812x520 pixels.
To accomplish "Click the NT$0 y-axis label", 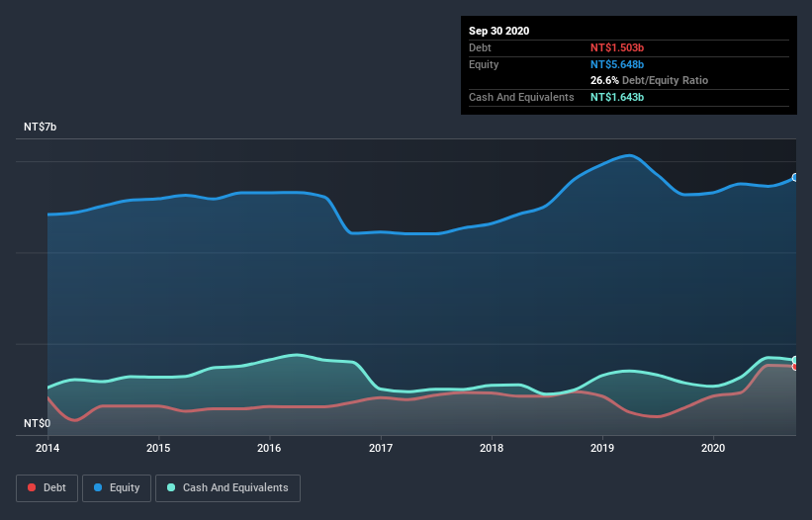I will [38, 423].
